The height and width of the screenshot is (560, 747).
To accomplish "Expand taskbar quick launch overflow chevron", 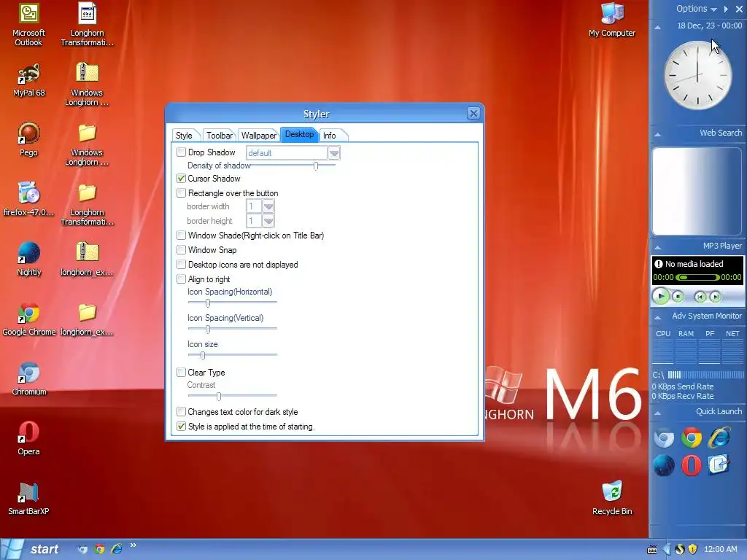I will click(x=133, y=545).
